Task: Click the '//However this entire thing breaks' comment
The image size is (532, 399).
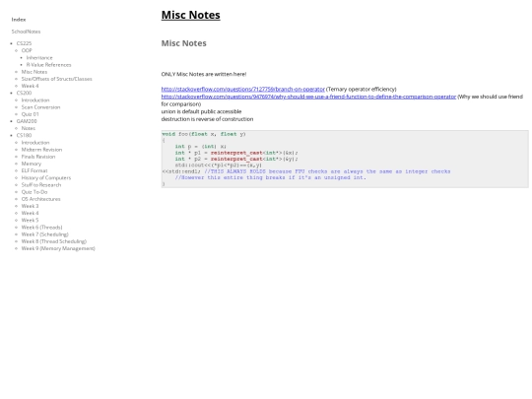Action: click(271, 177)
